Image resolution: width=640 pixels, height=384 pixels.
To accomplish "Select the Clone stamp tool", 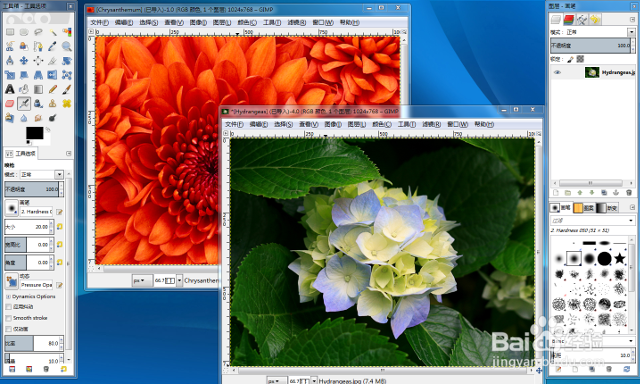I will pyautogui.click(x=53, y=103).
